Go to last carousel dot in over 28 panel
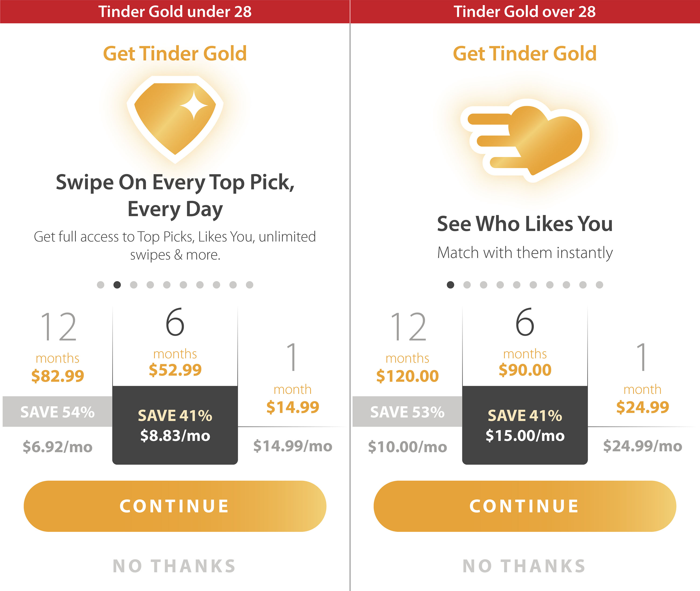 600,285
